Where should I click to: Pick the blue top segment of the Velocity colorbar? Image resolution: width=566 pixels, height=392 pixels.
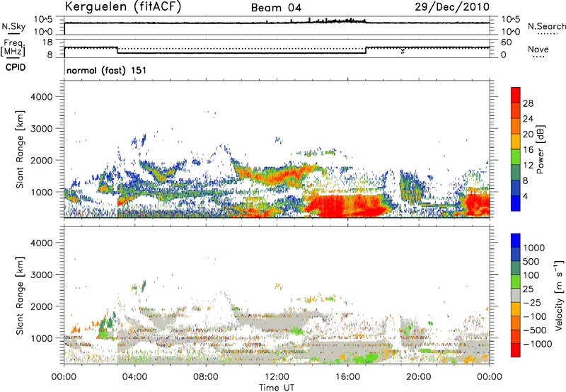coord(516,241)
